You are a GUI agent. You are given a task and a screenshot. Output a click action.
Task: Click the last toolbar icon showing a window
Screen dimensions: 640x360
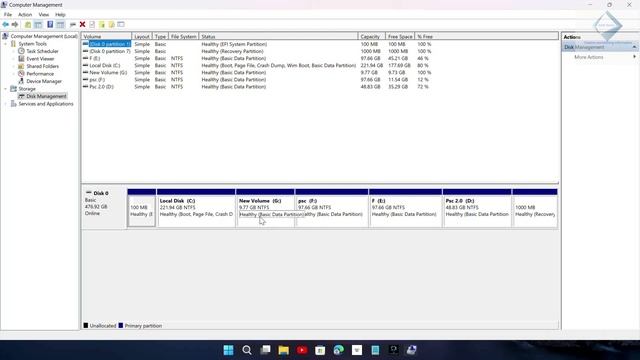(x=121, y=25)
